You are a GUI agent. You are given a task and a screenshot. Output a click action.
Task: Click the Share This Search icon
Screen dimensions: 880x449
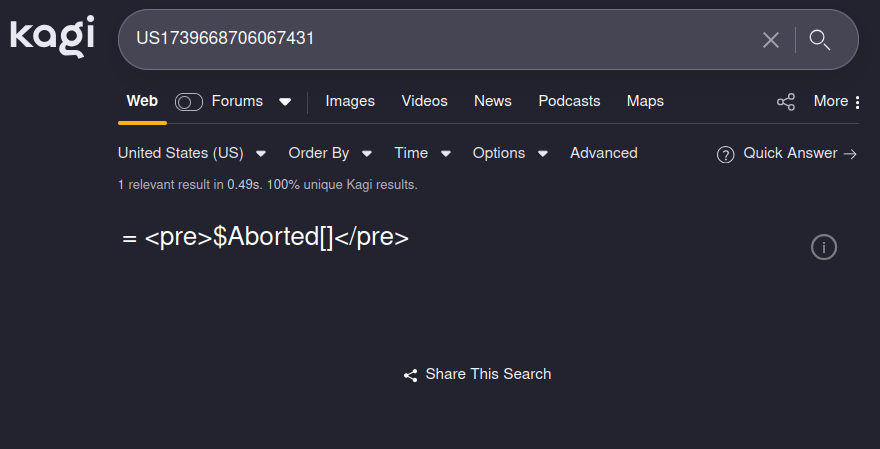pyautogui.click(x=410, y=375)
